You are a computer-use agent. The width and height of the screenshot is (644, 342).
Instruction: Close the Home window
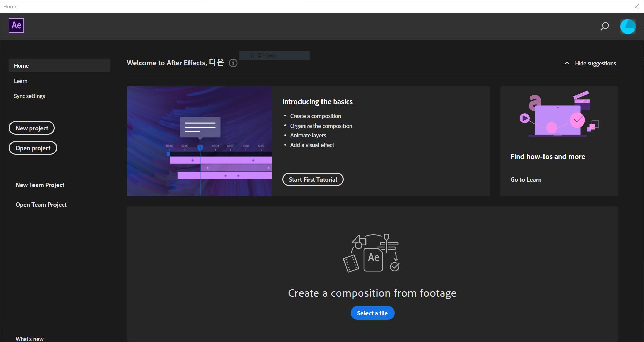(x=636, y=6)
